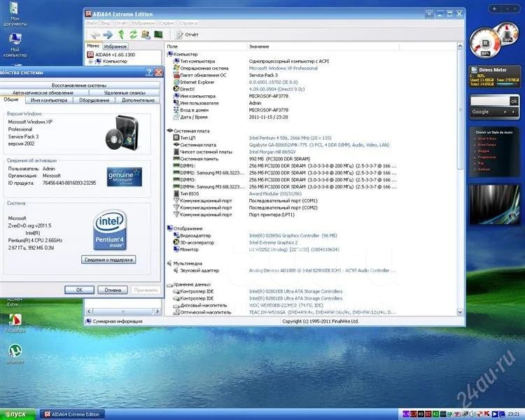Open the LG W2252 monitor link
525x420 pixels.
[x=294, y=250]
